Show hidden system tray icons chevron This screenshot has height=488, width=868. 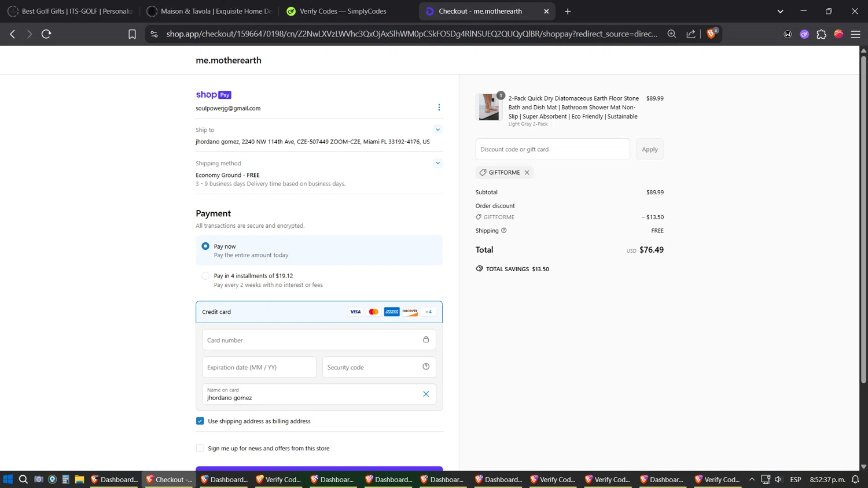752,479
